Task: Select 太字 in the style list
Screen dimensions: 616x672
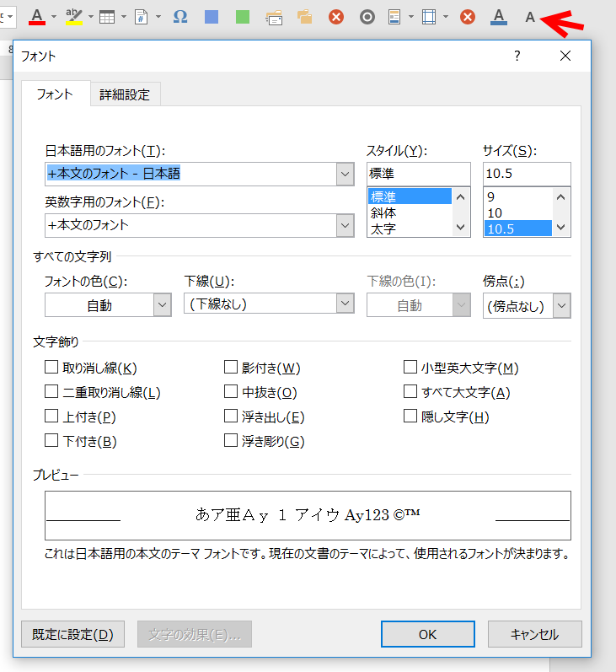Action: tap(383, 228)
